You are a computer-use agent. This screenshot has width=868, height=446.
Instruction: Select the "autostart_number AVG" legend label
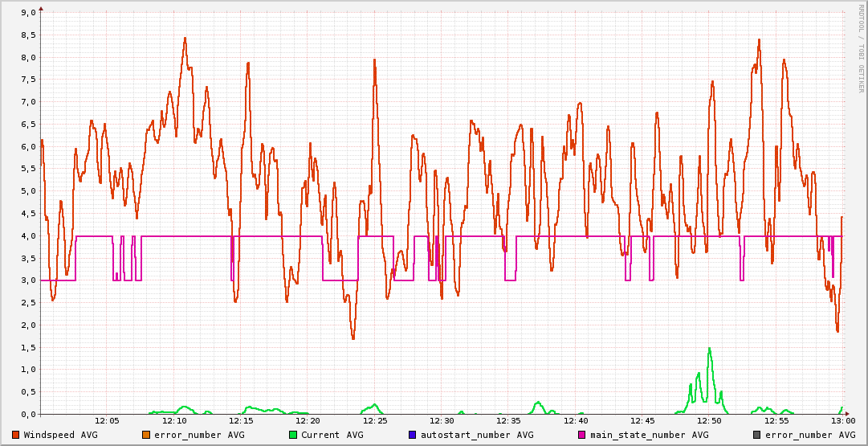coord(477,435)
